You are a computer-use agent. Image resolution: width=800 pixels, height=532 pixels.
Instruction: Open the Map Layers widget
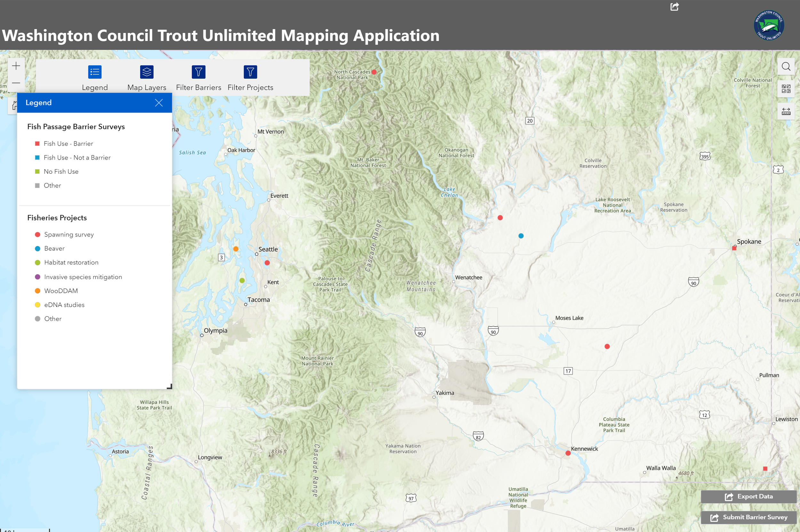(147, 72)
